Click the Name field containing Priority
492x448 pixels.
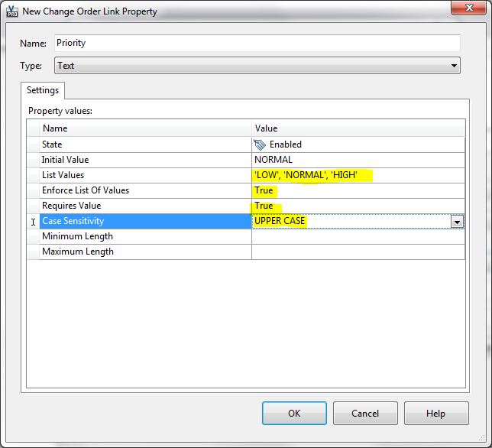coord(257,43)
